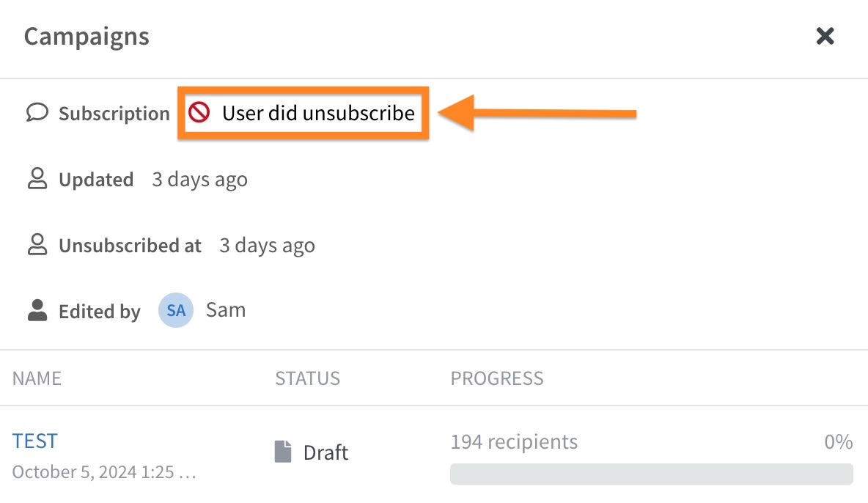Image resolution: width=868 pixels, height=503 pixels.
Task: Click the Unsubscribed at person icon
Action: click(x=37, y=245)
